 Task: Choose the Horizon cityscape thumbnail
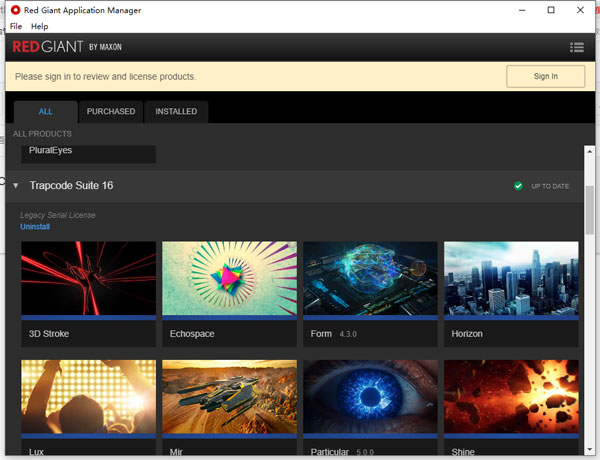[x=511, y=279]
